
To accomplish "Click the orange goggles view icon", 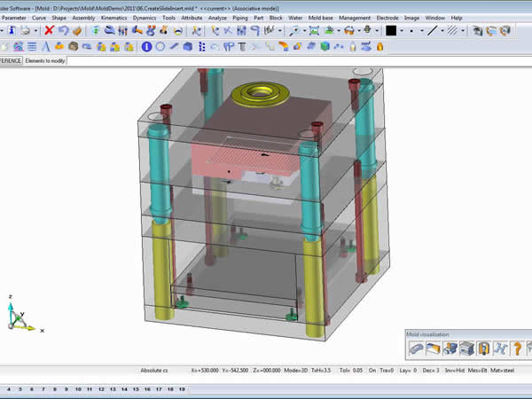I will coord(348,31).
